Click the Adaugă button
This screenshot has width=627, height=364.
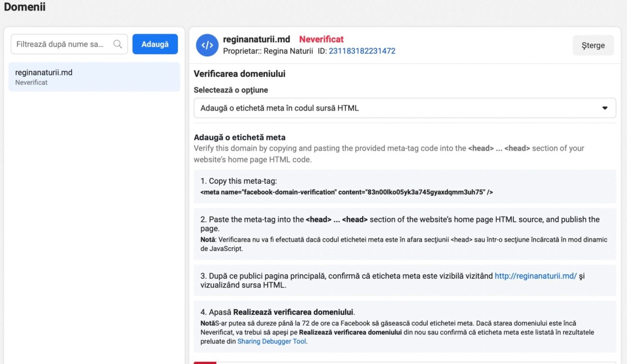(155, 44)
